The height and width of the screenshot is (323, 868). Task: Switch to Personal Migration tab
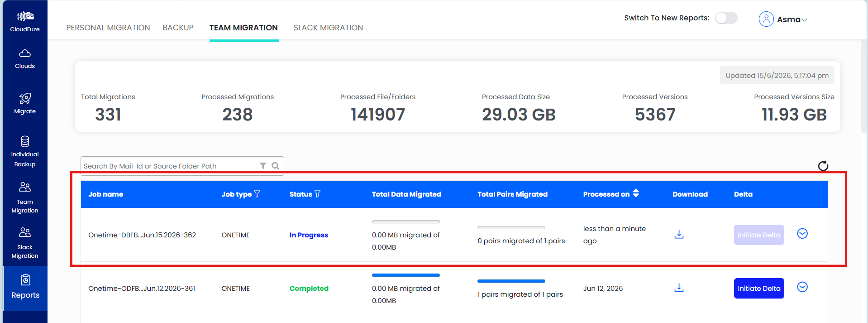(x=108, y=28)
